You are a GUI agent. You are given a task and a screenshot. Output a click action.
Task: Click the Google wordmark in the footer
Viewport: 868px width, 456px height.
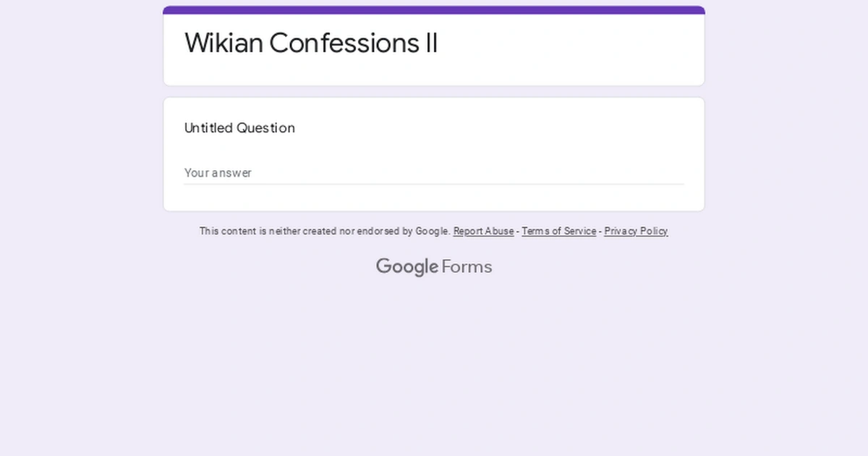click(407, 266)
